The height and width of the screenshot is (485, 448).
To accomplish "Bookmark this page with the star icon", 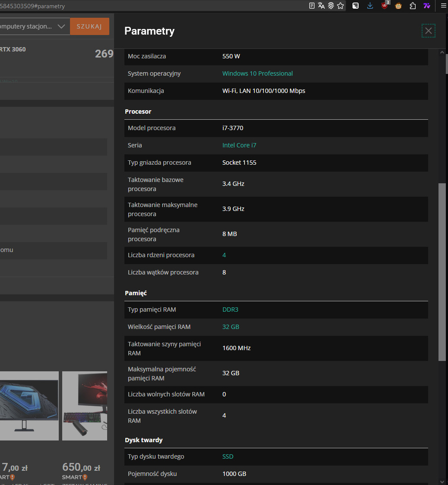I will click(x=340, y=6).
